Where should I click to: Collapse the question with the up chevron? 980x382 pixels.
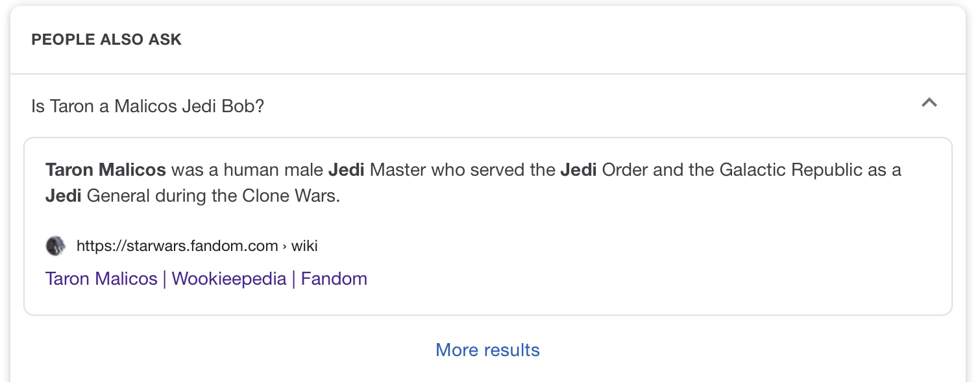pyautogui.click(x=929, y=103)
